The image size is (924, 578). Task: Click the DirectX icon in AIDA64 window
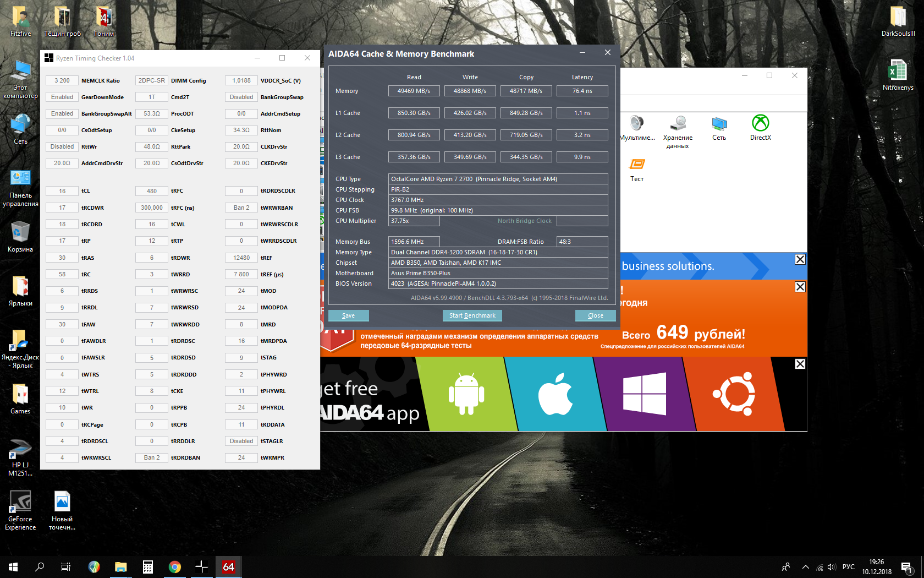[761, 128]
